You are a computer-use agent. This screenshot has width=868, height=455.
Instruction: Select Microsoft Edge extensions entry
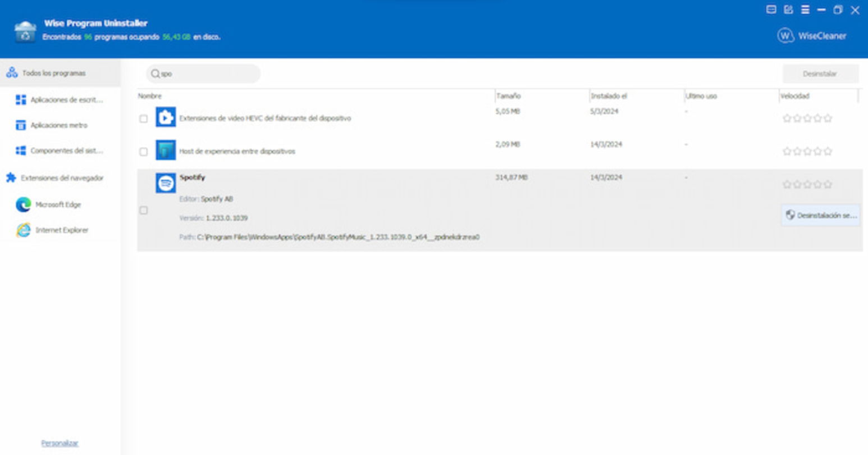pos(60,204)
